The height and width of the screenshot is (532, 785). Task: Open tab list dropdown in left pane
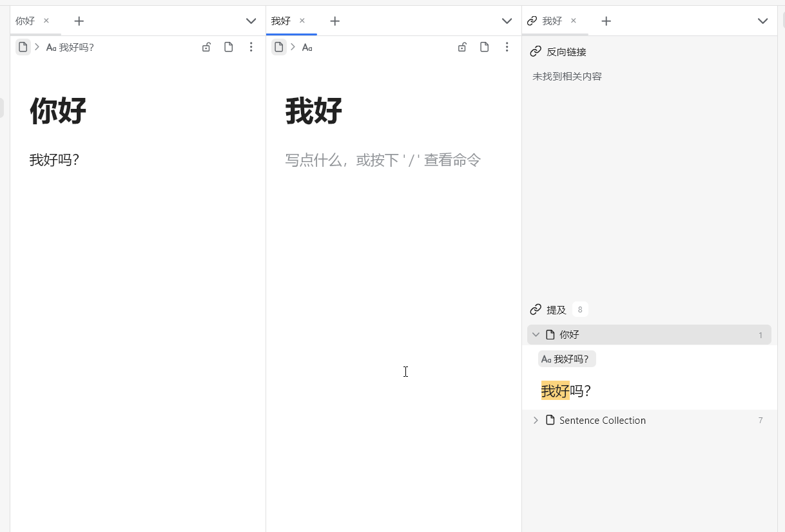point(251,21)
